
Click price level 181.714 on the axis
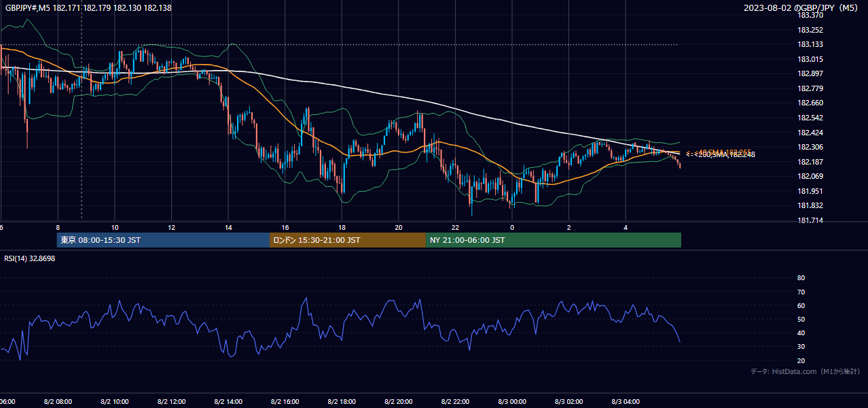pos(810,220)
